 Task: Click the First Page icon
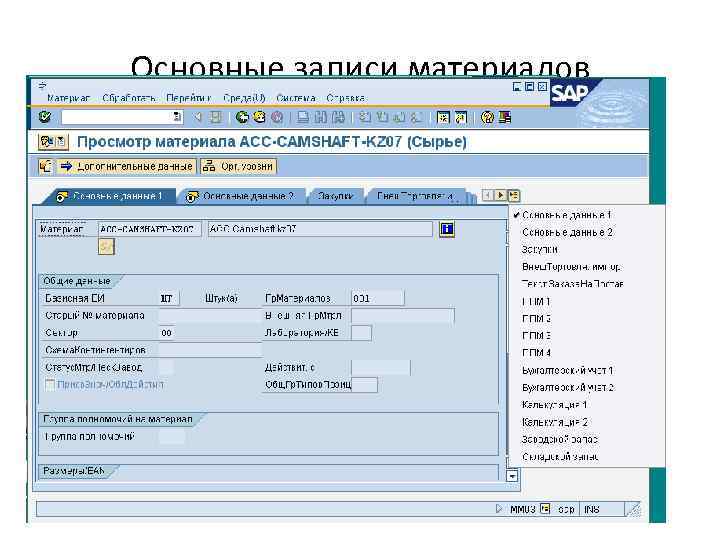point(365,118)
